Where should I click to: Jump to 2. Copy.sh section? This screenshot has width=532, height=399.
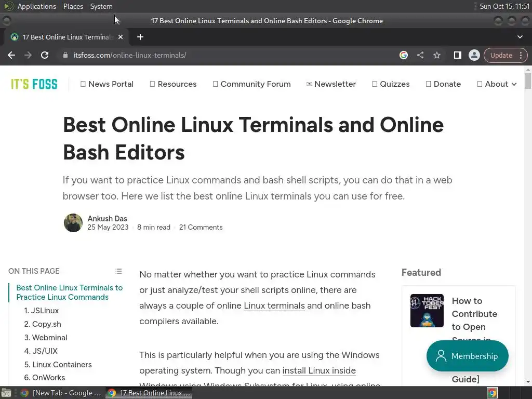tap(43, 324)
